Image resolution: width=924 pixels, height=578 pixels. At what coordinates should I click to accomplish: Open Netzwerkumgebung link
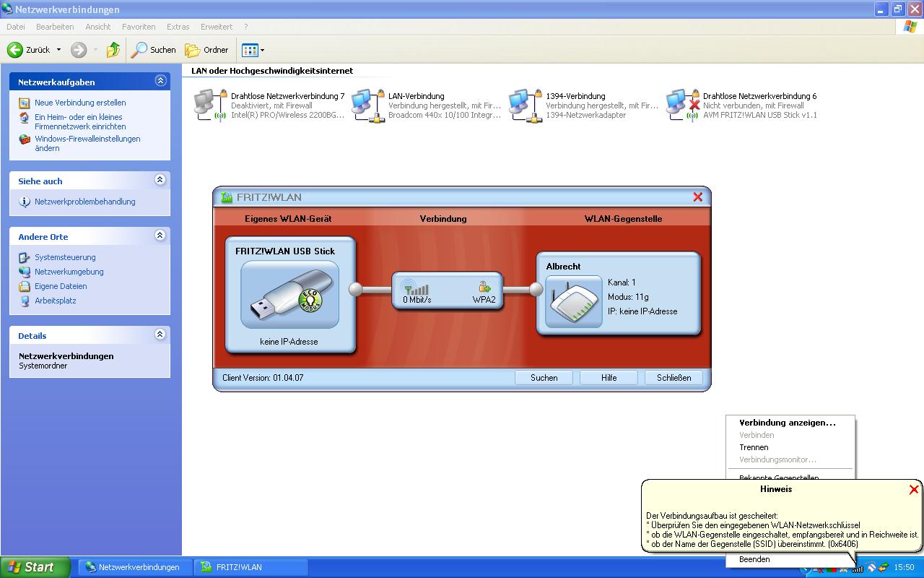69,272
